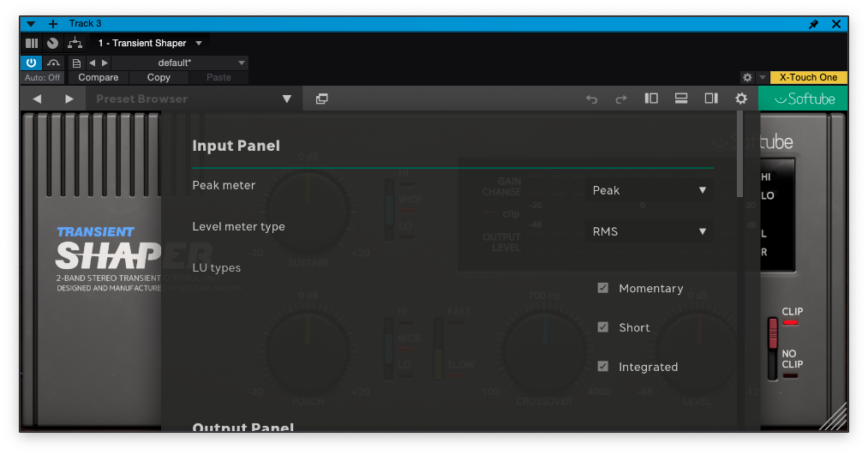Click the channel editor bars icon
The width and height of the screenshot is (868, 455).
32,43
